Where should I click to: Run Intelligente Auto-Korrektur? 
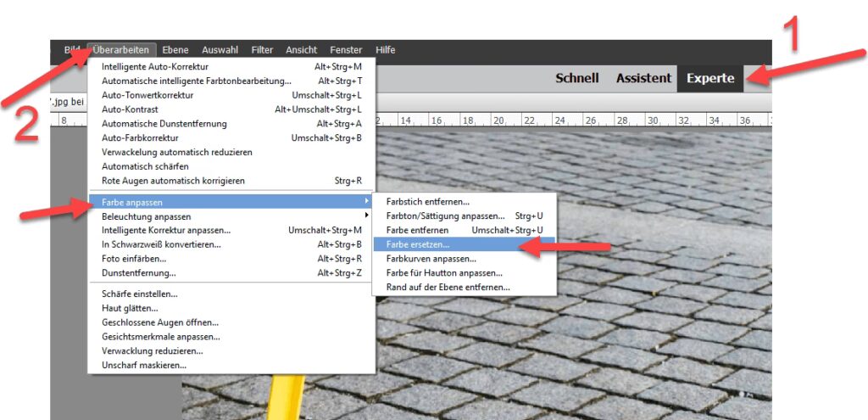click(155, 66)
